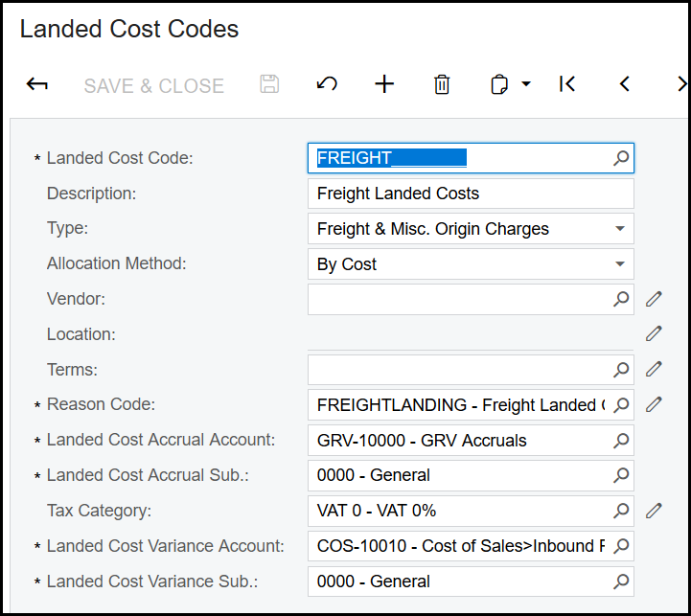Add a new landed cost code record

384,84
